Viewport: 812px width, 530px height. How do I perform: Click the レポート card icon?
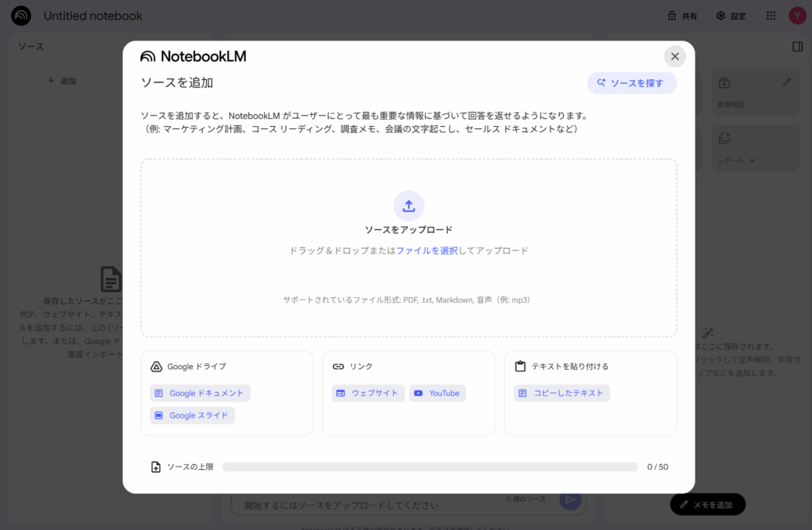click(725, 138)
